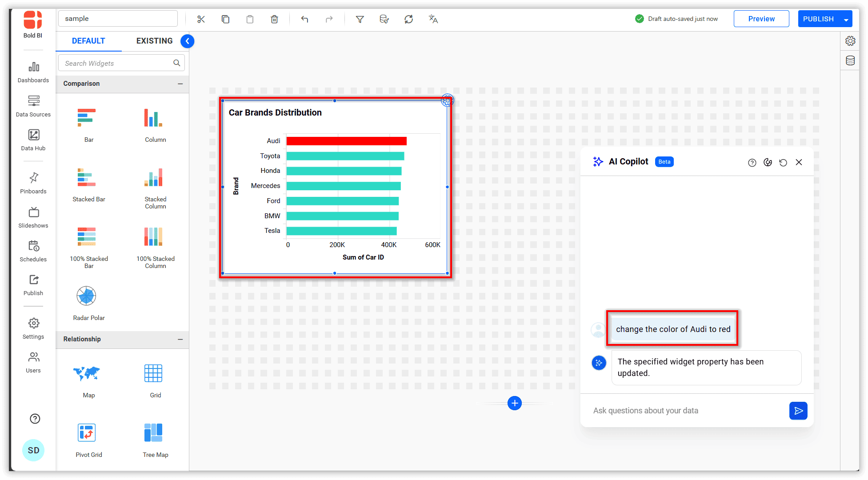Open Pinboards from the left sidebar
This screenshot has width=868, height=480.
pos(33,182)
